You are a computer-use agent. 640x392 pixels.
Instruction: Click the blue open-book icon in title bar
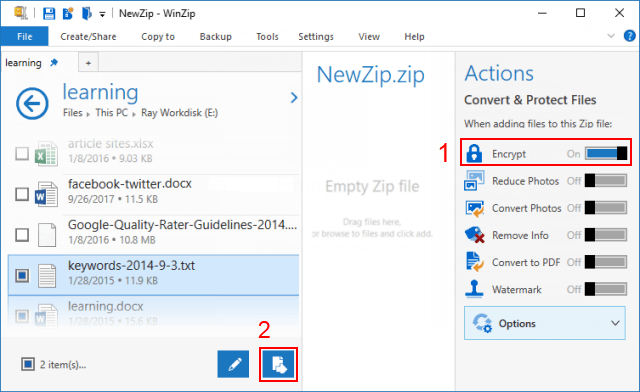point(87,13)
